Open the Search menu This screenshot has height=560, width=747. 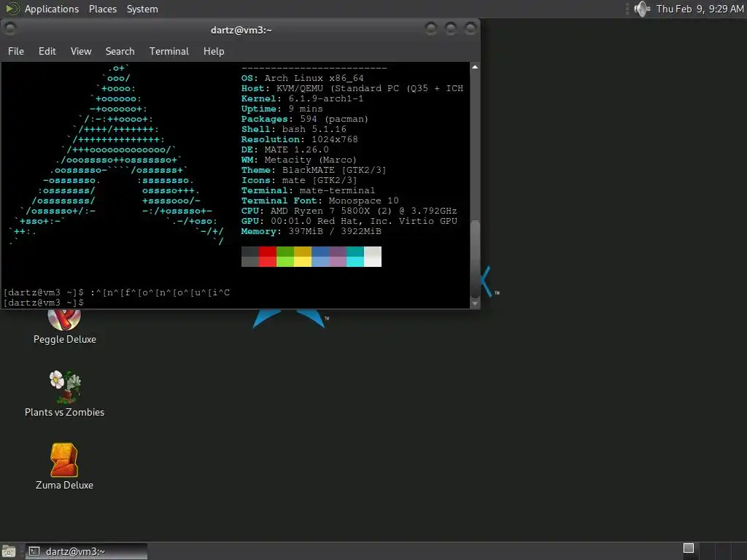point(120,51)
